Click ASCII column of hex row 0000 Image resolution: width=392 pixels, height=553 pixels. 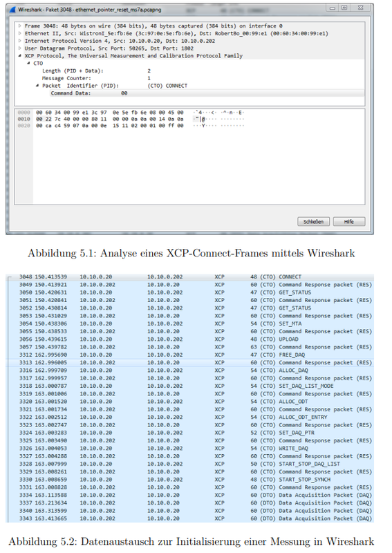pos(218,112)
